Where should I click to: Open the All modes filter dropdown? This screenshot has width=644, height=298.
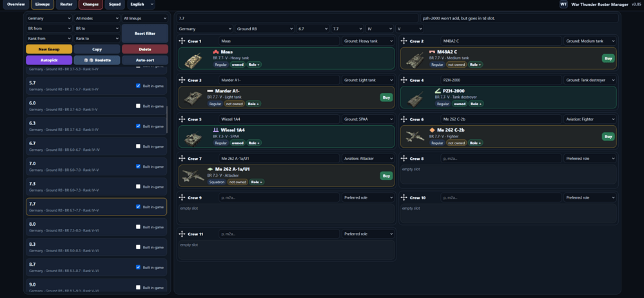(x=97, y=19)
